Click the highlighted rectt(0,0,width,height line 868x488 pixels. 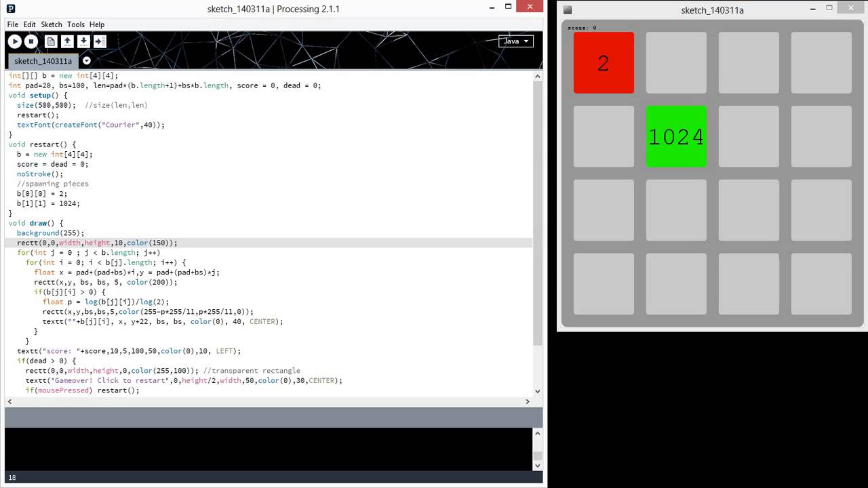[x=97, y=243]
